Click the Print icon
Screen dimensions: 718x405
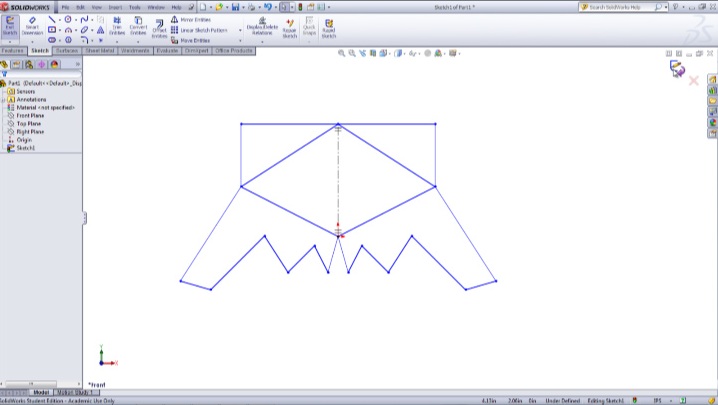(x=251, y=7)
